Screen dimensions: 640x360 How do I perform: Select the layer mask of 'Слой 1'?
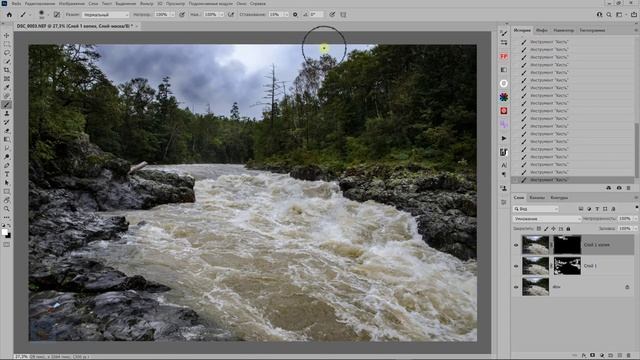click(x=567, y=266)
